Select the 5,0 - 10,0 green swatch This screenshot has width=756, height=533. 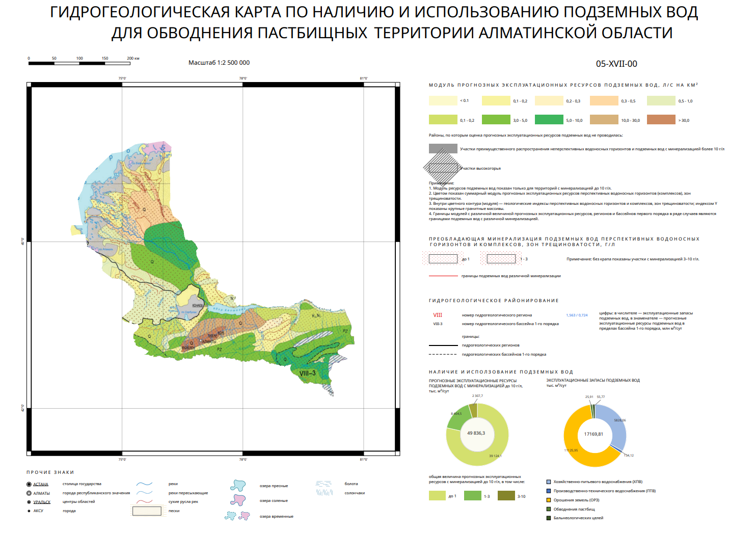click(x=549, y=120)
